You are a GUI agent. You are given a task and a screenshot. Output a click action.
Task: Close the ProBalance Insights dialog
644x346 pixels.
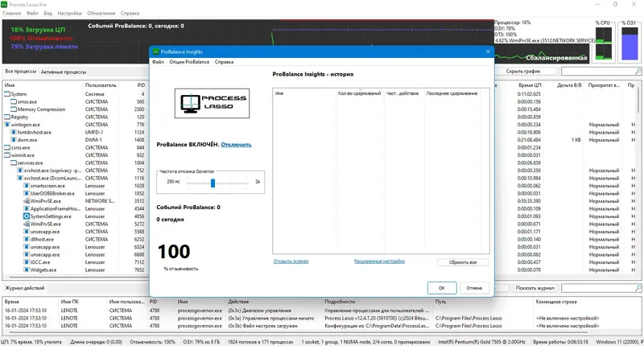(488, 51)
